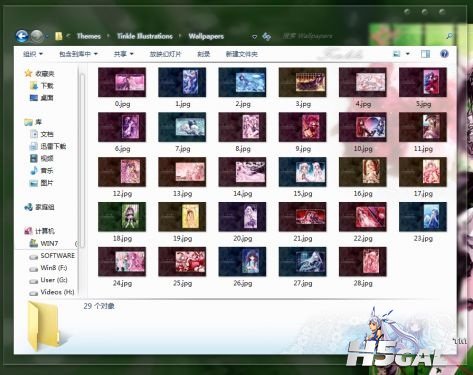Image resolution: width=473 pixels, height=375 pixels.
Task: Select the 1.jpg thumbnail
Action: pyautogui.click(x=182, y=82)
